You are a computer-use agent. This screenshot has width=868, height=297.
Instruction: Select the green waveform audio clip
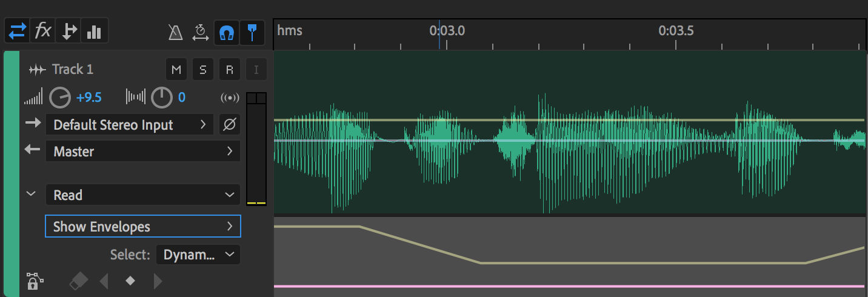click(569, 132)
